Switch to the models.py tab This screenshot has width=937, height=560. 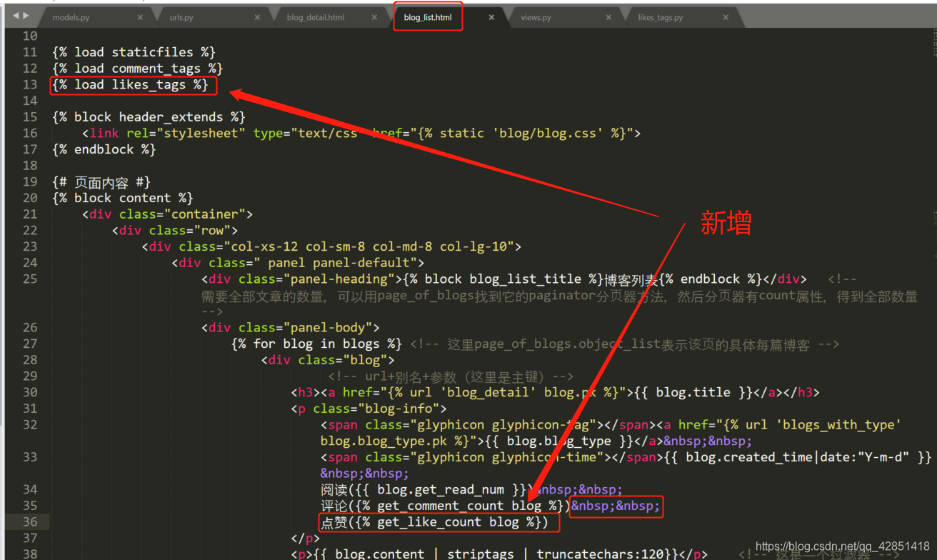[71, 17]
